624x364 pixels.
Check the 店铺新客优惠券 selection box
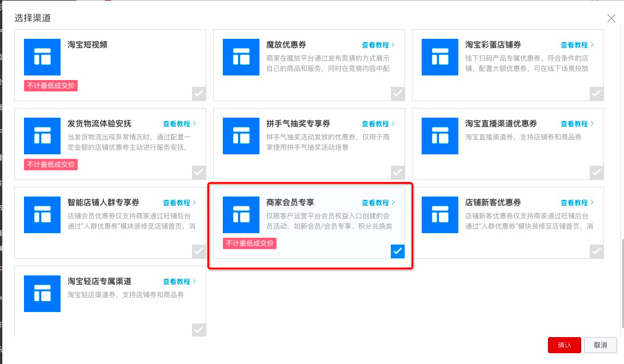pos(597,251)
